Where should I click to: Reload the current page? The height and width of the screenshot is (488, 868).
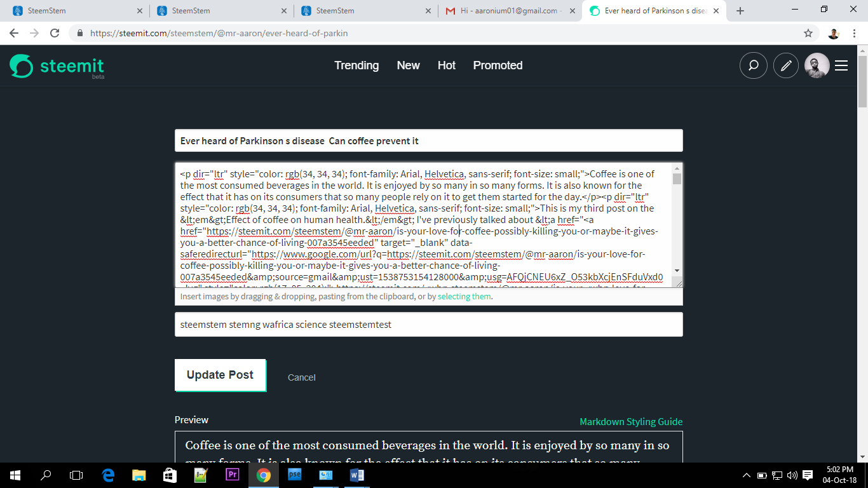point(55,33)
